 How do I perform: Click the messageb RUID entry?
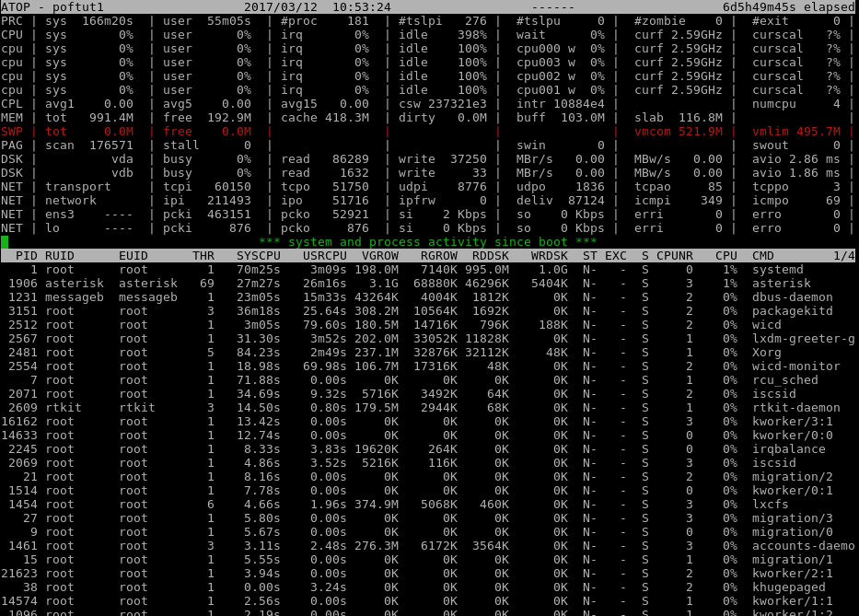[75, 297]
